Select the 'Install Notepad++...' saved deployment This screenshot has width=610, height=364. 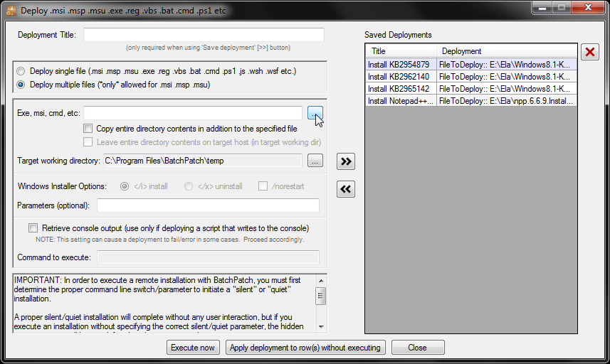pyautogui.click(x=401, y=101)
